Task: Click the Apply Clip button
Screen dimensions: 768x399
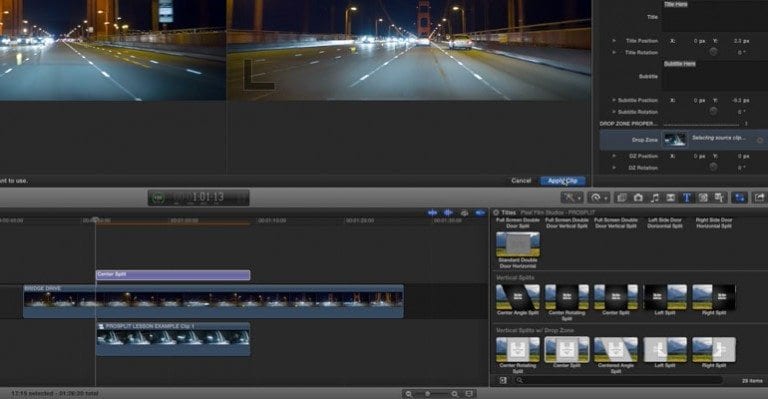Action: tap(562, 181)
